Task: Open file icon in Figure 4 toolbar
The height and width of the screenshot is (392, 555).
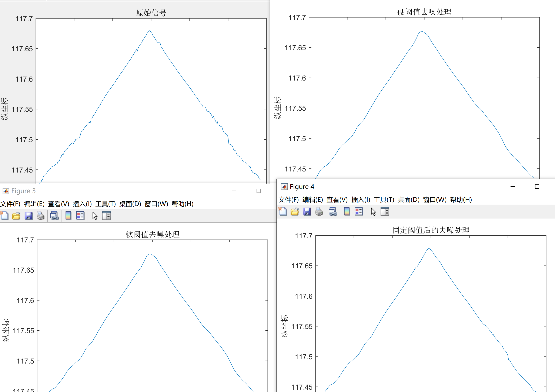Action: point(295,211)
